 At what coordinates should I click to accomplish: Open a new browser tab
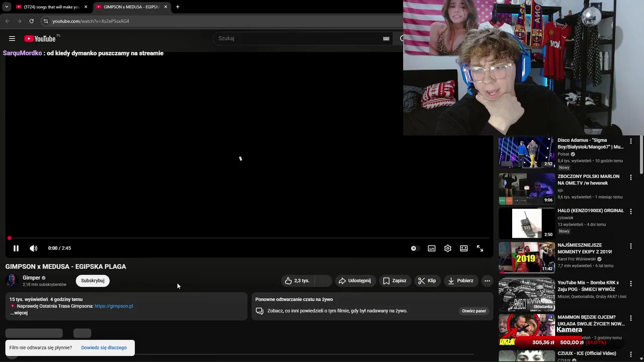pyautogui.click(x=178, y=7)
